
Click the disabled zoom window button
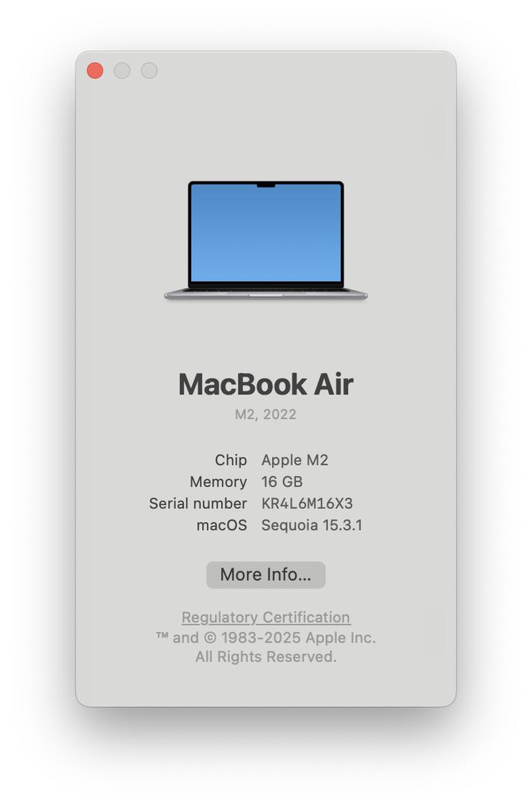pos(149,70)
